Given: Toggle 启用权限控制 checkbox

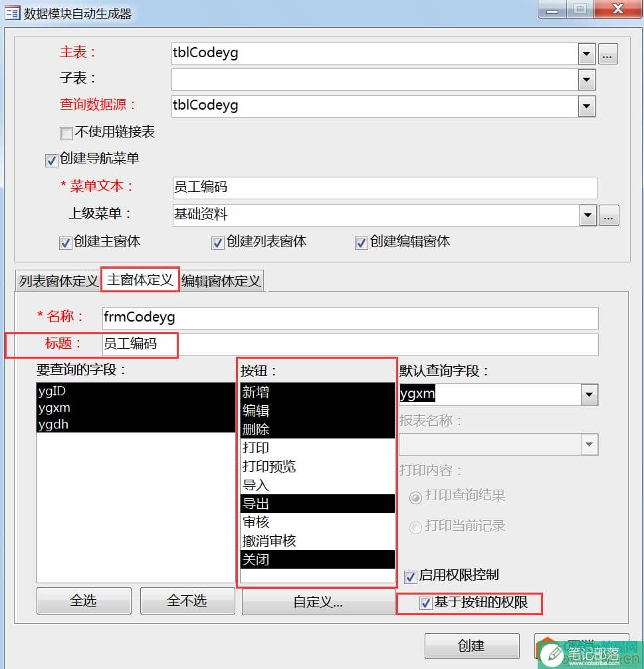Looking at the screenshot, I should pyautogui.click(x=410, y=577).
